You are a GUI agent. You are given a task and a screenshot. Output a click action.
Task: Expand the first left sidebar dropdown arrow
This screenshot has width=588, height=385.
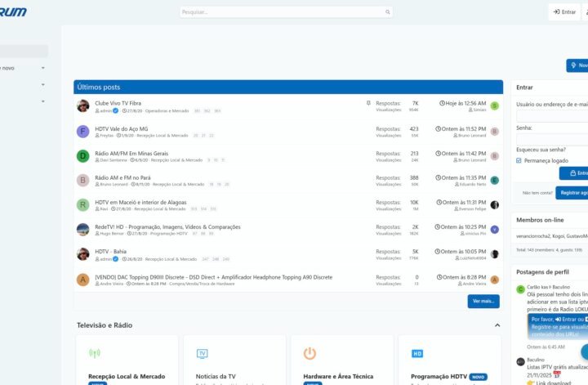(x=42, y=68)
